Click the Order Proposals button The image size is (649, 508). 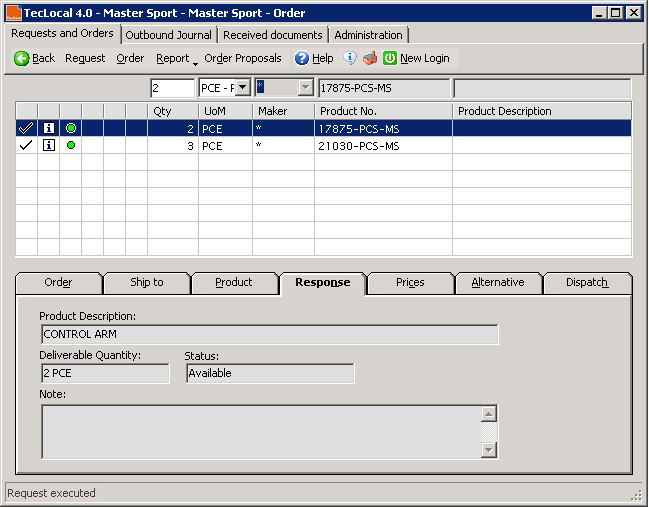[243, 59]
